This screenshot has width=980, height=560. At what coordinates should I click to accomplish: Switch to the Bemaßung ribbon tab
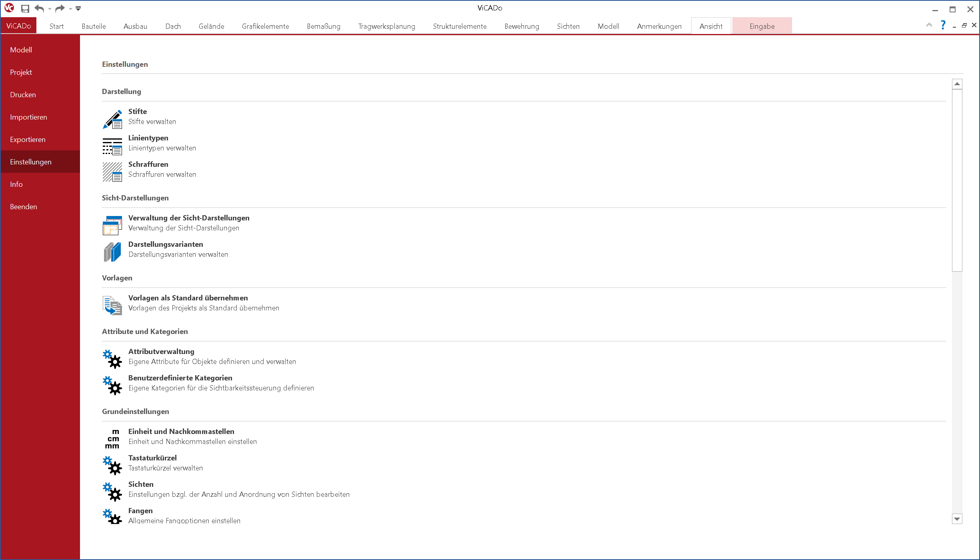click(324, 26)
